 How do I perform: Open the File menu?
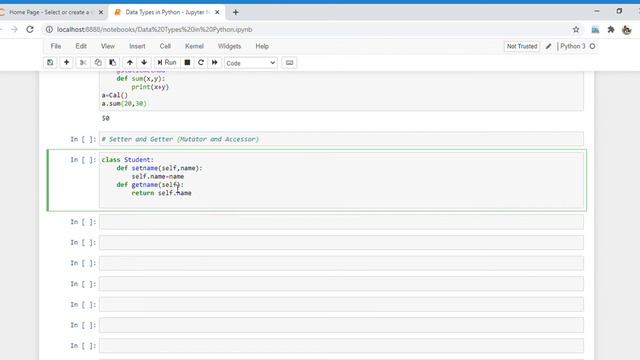coord(56,46)
